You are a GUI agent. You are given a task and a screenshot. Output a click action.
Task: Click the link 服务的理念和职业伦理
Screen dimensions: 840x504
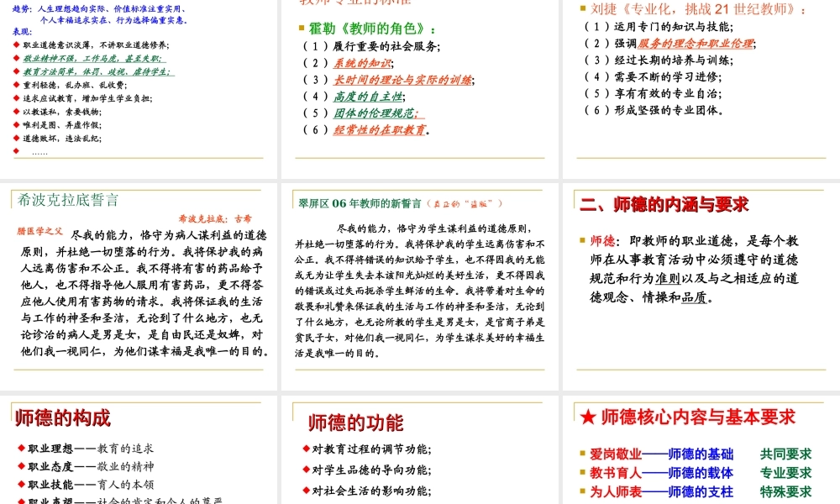point(696,44)
